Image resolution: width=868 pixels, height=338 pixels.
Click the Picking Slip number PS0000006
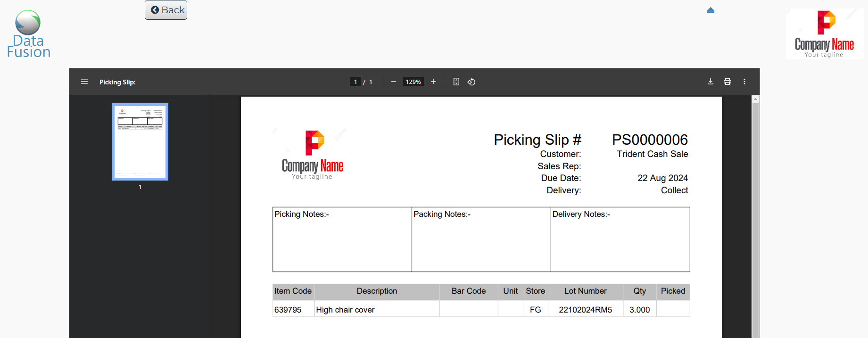point(650,140)
